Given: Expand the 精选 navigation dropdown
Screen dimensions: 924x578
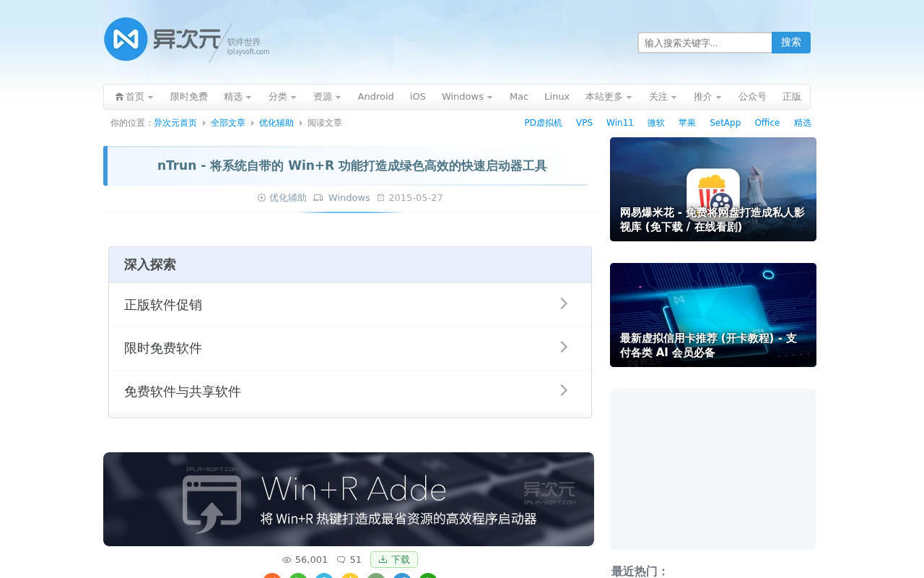Looking at the screenshot, I should [237, 97].
